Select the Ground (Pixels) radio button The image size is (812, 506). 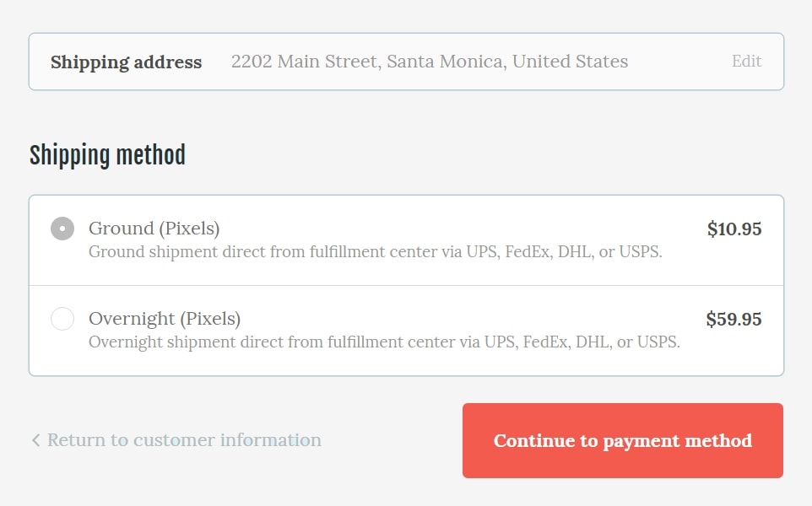pos(62,229)
